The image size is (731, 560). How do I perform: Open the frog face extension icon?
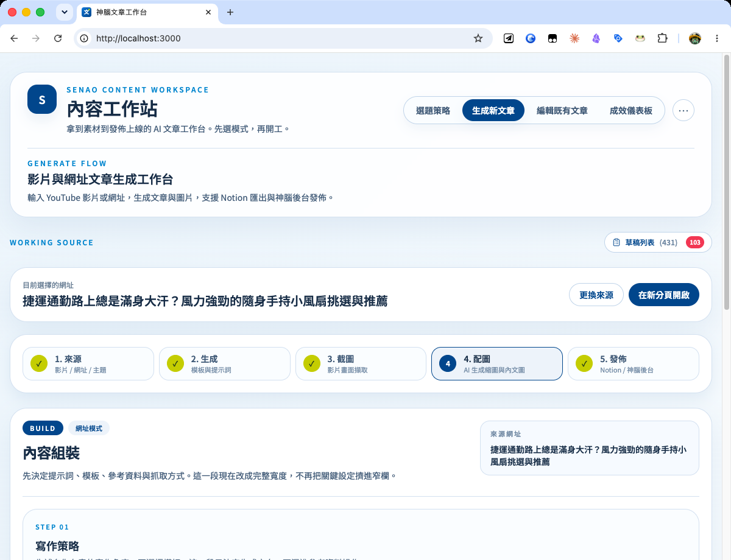tap(640, 38)
